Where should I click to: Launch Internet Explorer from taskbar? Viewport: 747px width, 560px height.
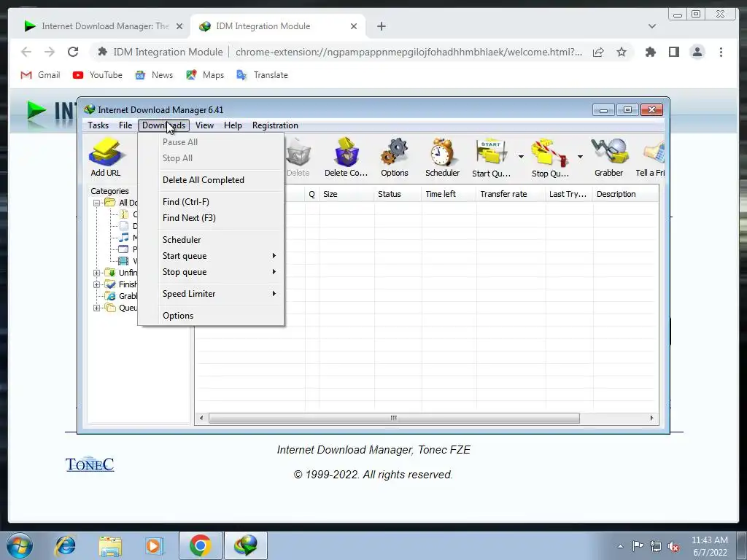pyautogui.click(x=65, y=545)
